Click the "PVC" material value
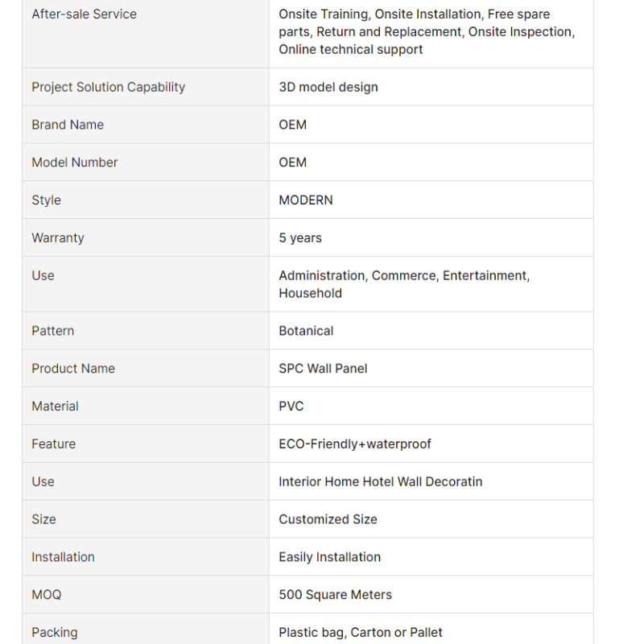This screenshot has height=644, width=644. [x=291, y=407]
